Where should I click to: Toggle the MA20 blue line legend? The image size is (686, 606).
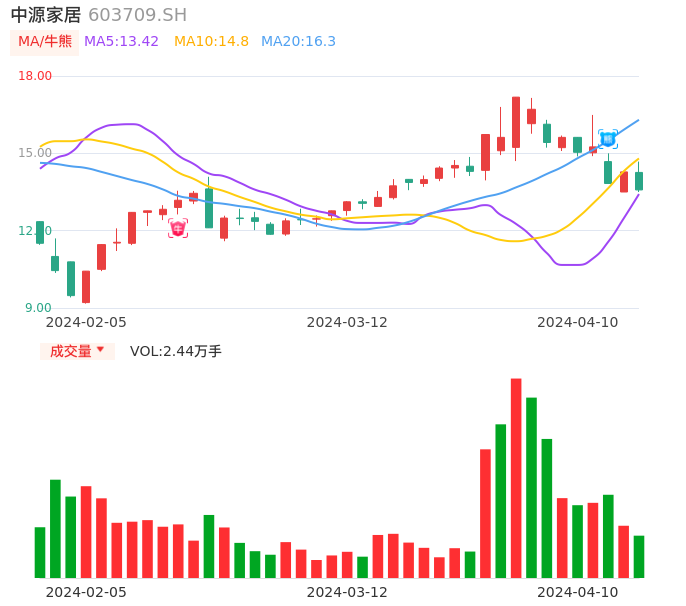coord(298,42)
